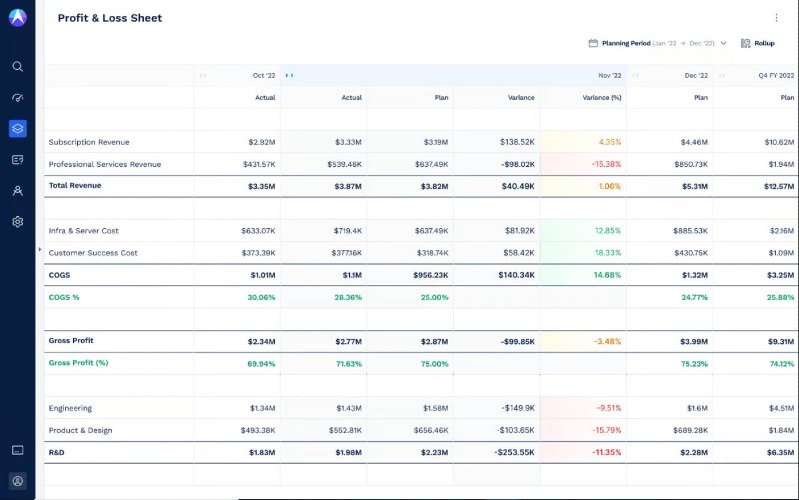The image size is (799, 500).
Task: Open the people icon in sidebar
Action: [x=17, y=191]
